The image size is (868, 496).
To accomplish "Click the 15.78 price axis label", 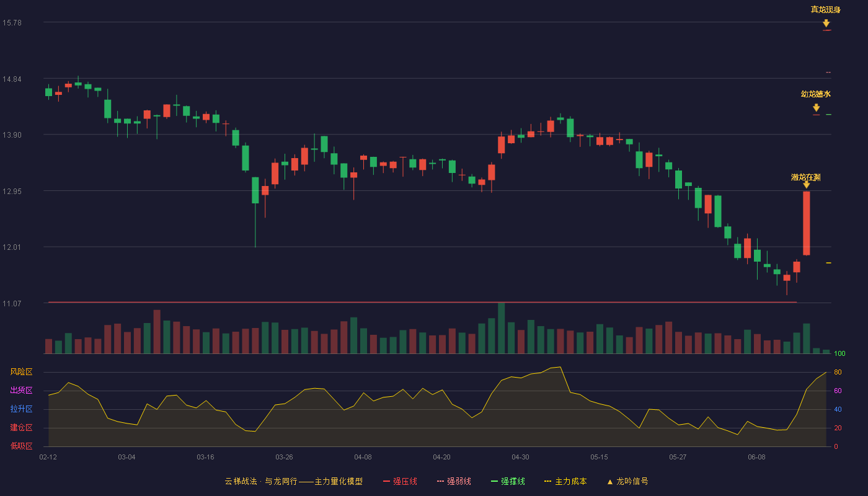I will (12, 22).
